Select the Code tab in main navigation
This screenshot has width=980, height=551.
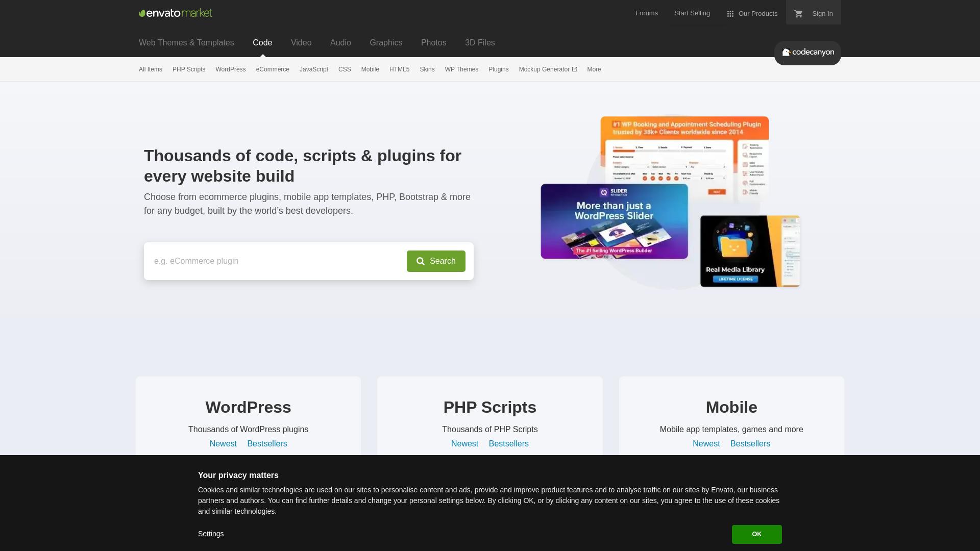click(x=262, y=42)
